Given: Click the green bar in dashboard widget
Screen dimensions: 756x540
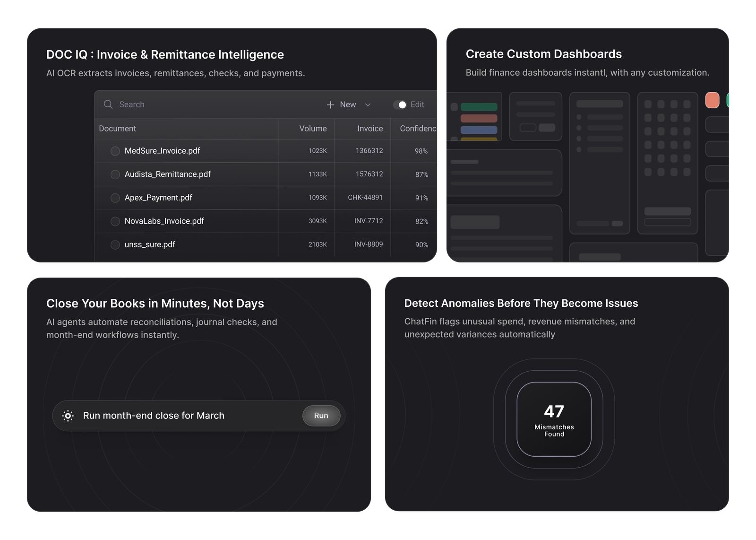Looking at the screenshot, I should point(479,107).
